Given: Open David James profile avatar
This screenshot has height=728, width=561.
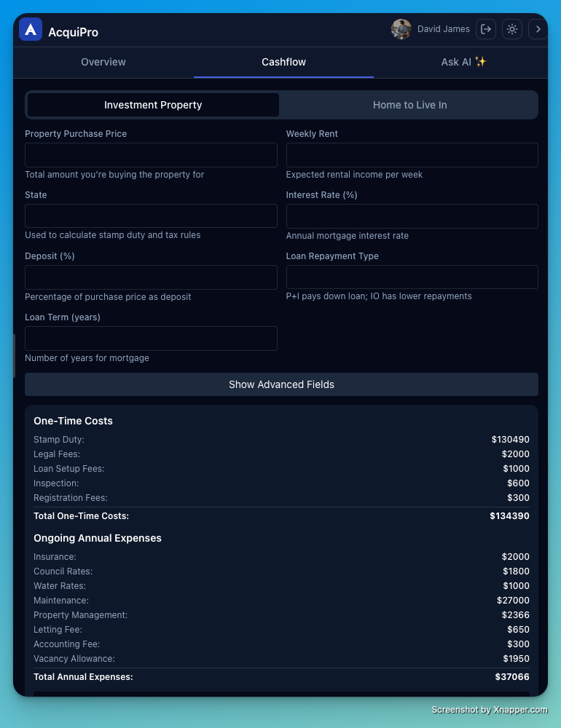Looking at the screenshot, I should pyautogui.click(x=401, y=29).
